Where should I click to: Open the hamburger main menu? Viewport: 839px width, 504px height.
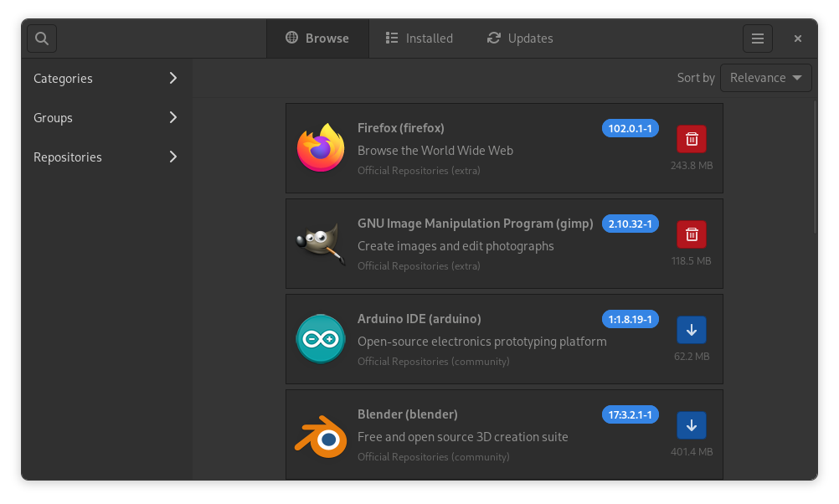pyautogui.click(x=757, y=39)
